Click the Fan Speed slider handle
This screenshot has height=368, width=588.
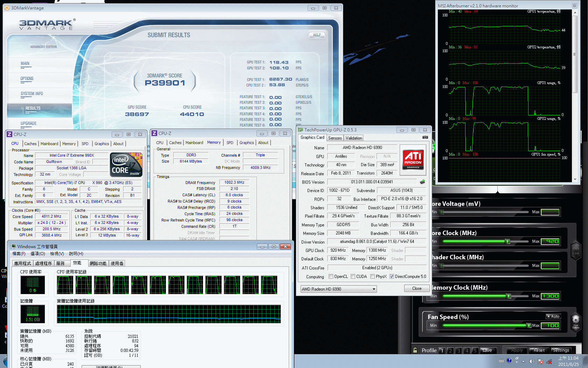529,326
